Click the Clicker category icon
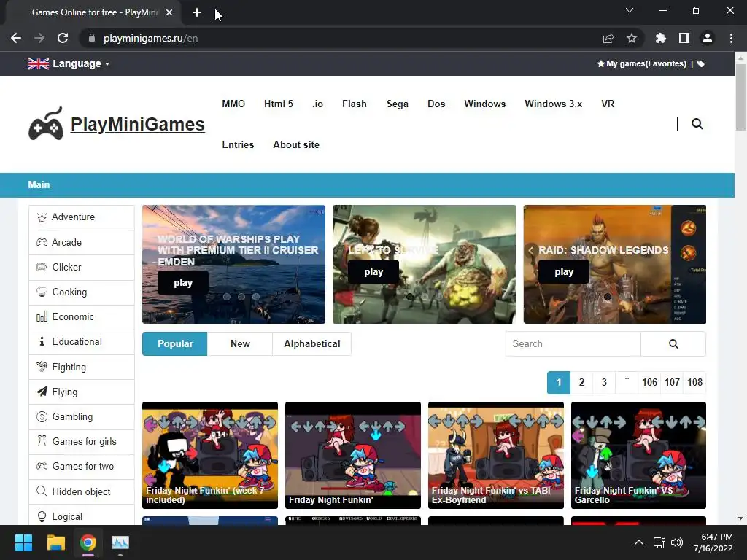The image size is (747, 560). [x=42, y=267]
